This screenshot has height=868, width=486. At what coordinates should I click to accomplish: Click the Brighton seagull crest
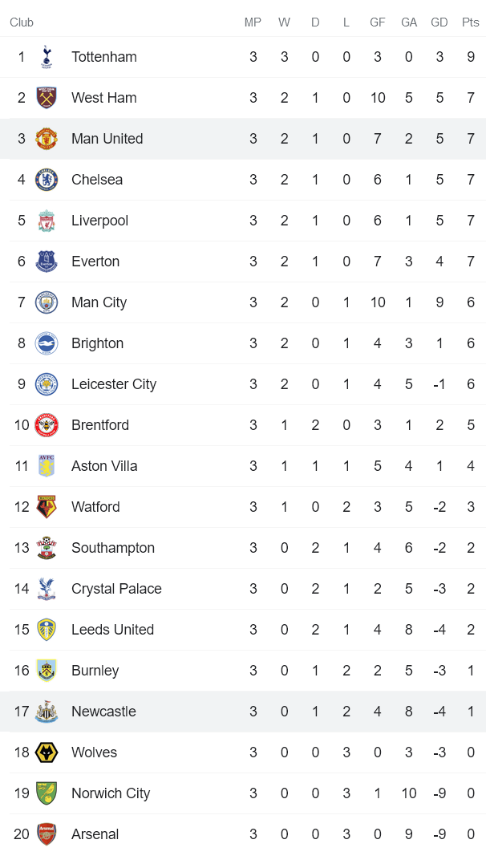pyautogui.click(x=46, y=343)
